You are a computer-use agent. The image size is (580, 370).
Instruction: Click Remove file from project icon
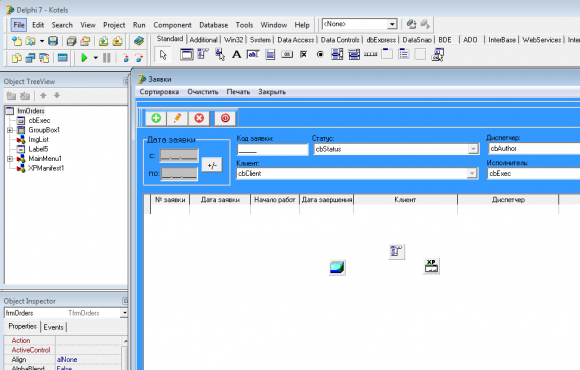click(x=118, y=41)
